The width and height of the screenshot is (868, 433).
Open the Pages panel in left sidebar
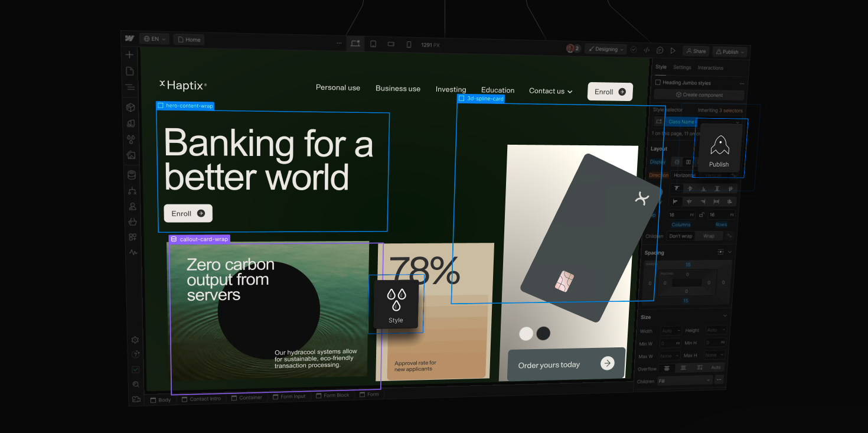point(130,71)
